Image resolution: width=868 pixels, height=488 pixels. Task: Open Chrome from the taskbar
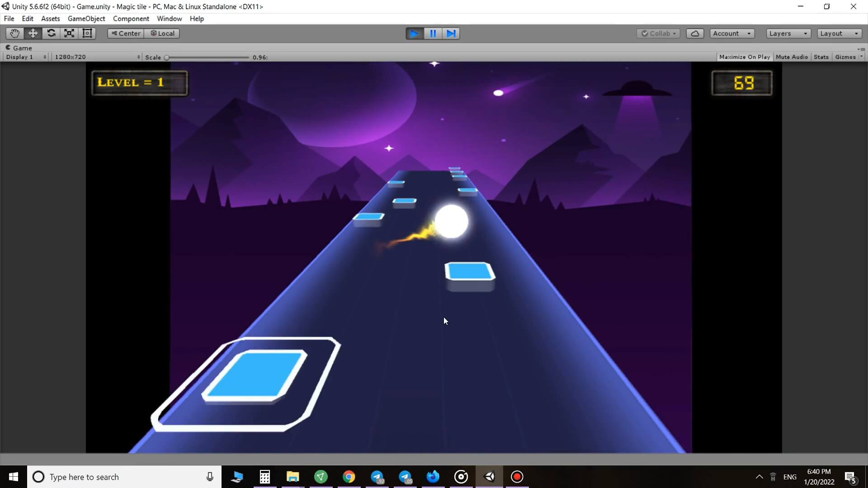tap(349, 477)
